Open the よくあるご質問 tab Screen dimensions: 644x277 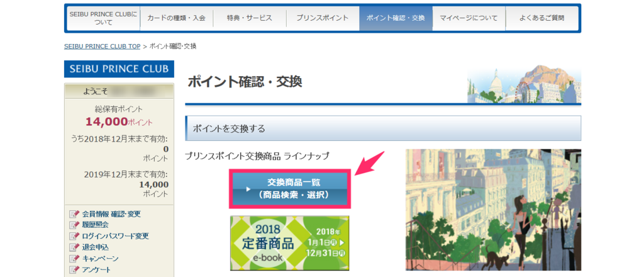pyautogui.click(x=541, y=18)
